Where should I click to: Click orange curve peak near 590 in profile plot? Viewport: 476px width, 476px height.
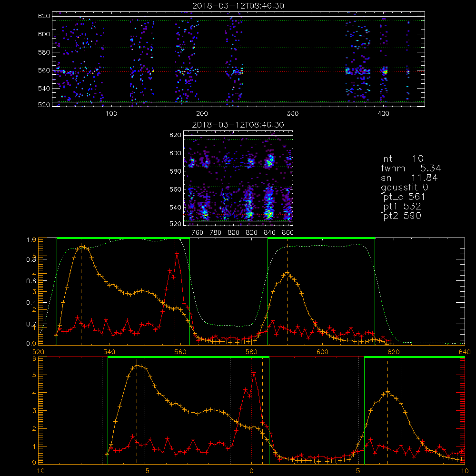coord(287,273)
